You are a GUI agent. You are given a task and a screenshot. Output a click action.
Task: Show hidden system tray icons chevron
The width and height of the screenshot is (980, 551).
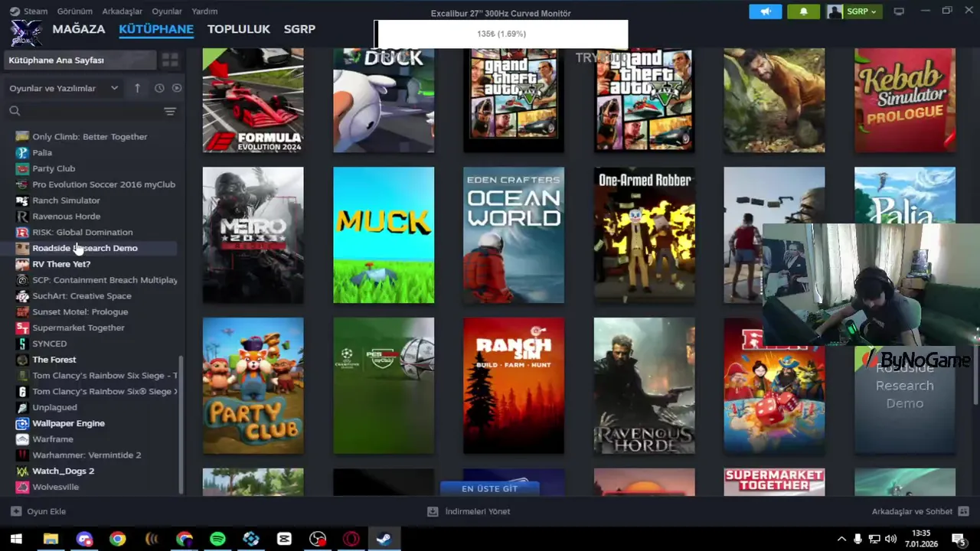click(x=841, y=539)
